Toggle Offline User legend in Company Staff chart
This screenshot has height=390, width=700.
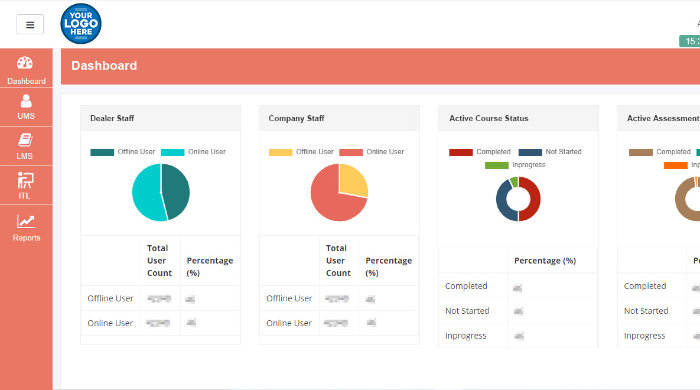click(x=301, y=152)
